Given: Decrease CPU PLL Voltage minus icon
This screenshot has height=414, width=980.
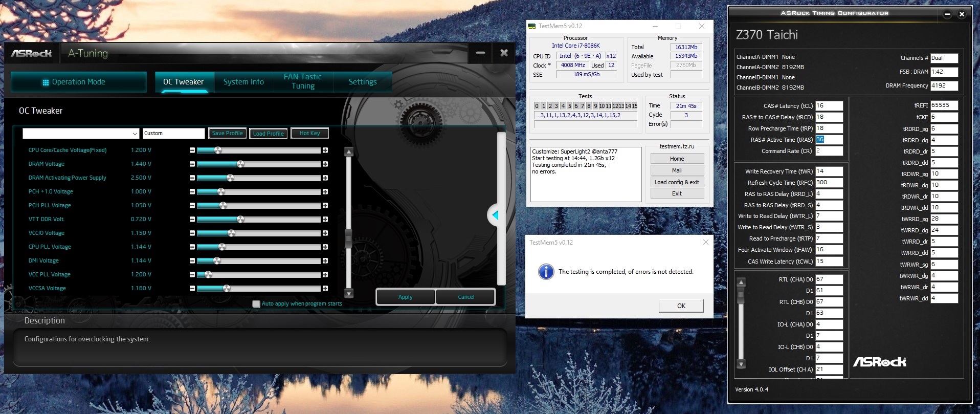Looking at the screenshot, I should 192,247.
